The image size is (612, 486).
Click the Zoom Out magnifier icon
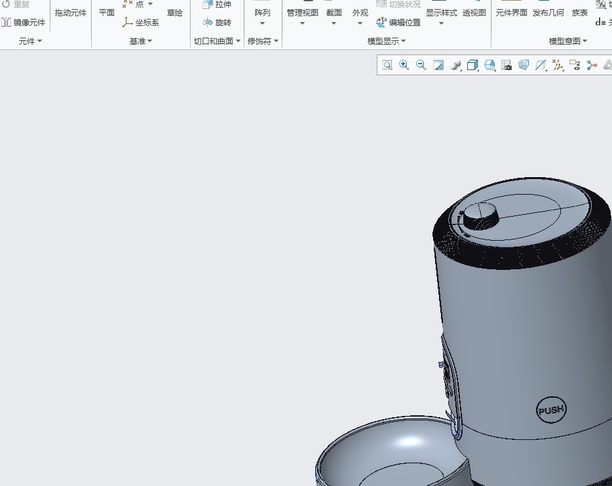[x=421, y=65]
